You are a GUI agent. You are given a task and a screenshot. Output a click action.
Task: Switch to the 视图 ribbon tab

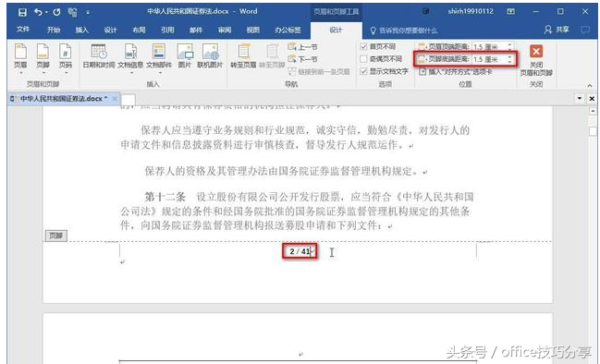click(253, 30)
